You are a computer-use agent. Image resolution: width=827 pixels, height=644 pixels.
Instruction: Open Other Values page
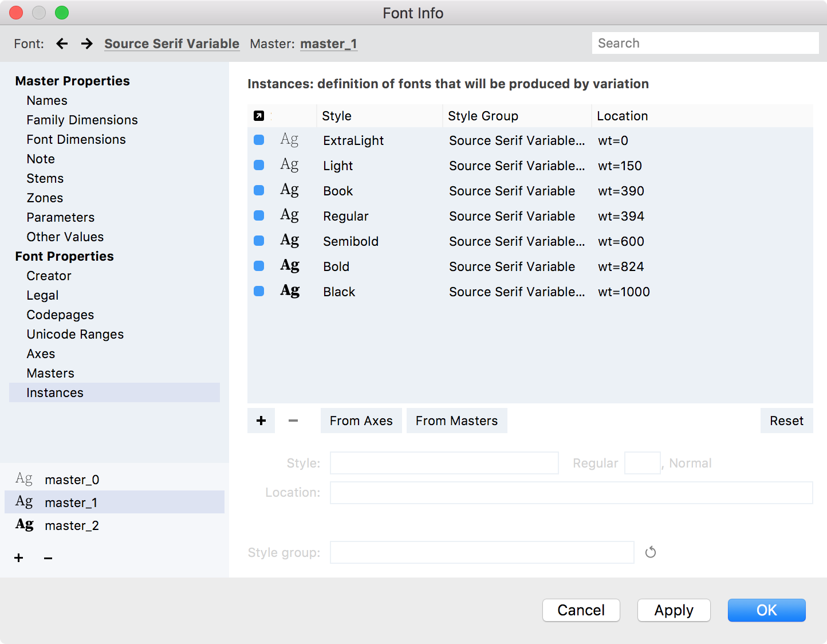pyautogui.click(x=65, y=237)
